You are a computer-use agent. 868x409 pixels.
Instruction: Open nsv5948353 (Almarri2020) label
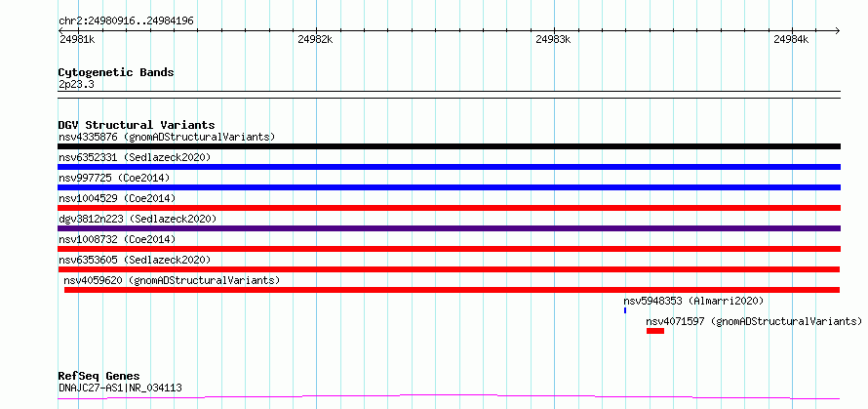click(693, 301)
